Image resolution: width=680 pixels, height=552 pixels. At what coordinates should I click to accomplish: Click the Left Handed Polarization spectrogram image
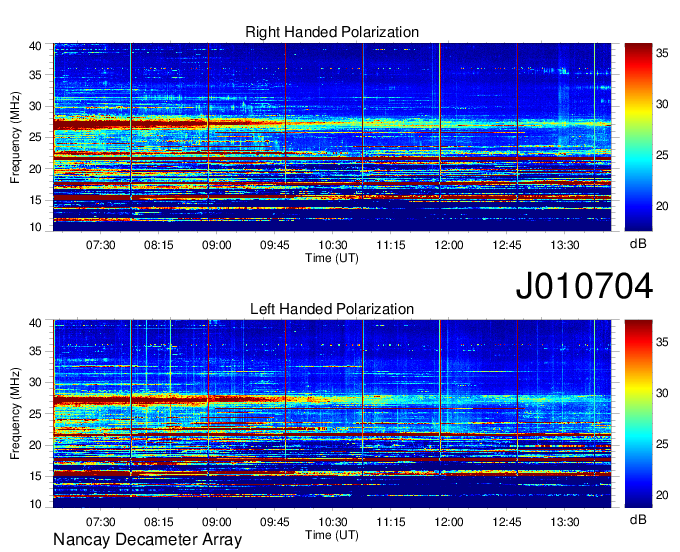[332, 414]
